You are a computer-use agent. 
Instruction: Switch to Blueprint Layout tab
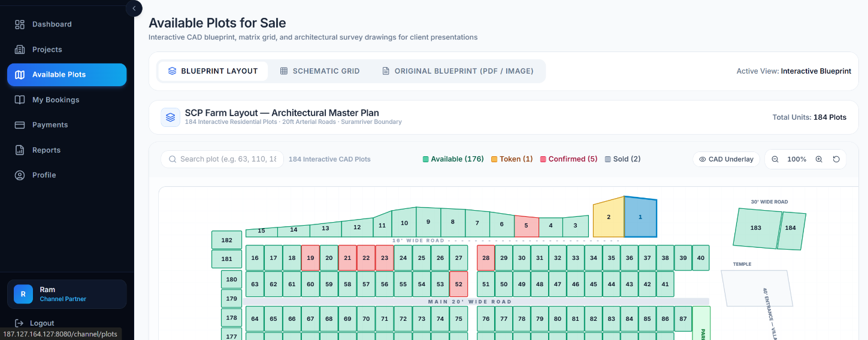pos(213,71)
